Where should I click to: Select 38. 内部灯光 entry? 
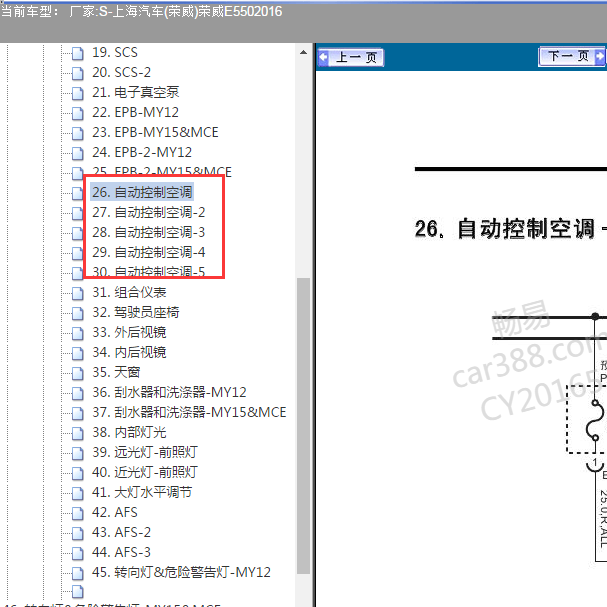click(x=129, y=432)
